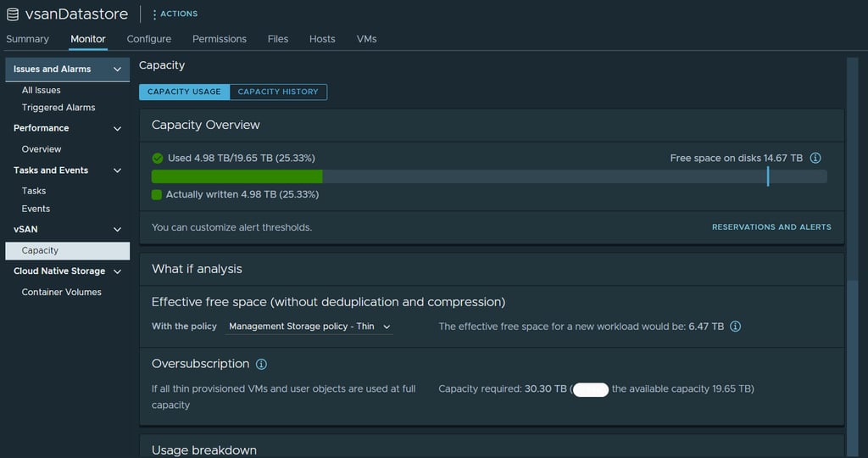
Task: Click the green Actually written legend swatch
Action: click(x=157, y=195)
